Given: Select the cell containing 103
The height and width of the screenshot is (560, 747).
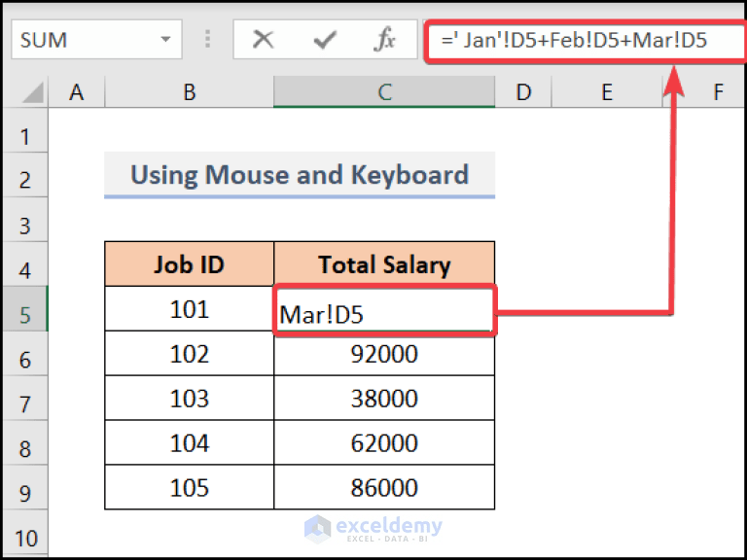Looking at the screenshot, I should [189, 398].
